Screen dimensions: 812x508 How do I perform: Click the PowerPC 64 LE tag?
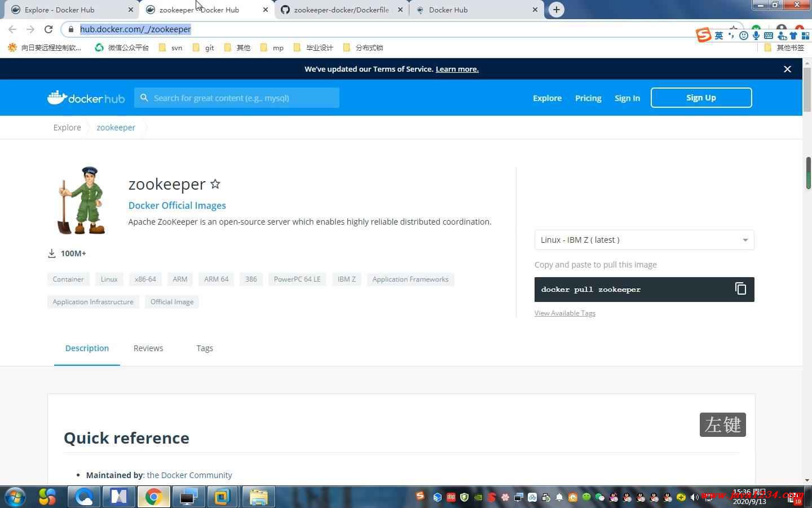coord(297,279)
